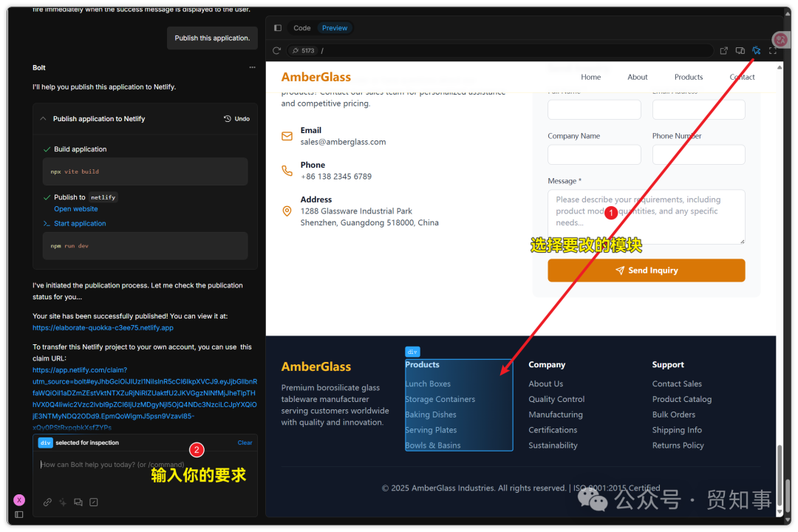The height and width of the screenshot is (532, 798).
Task: Click the blue div tag badge in the prompt box
Action: tap(45, 443)
